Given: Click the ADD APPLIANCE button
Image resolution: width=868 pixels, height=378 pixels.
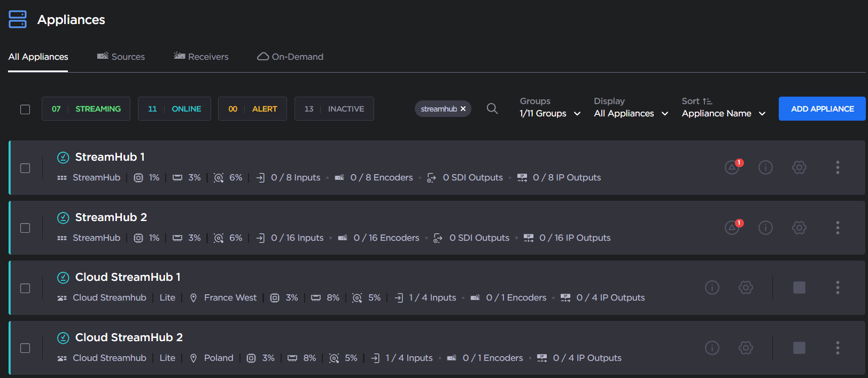Looking at the screenshot, I should click(821, 109).
